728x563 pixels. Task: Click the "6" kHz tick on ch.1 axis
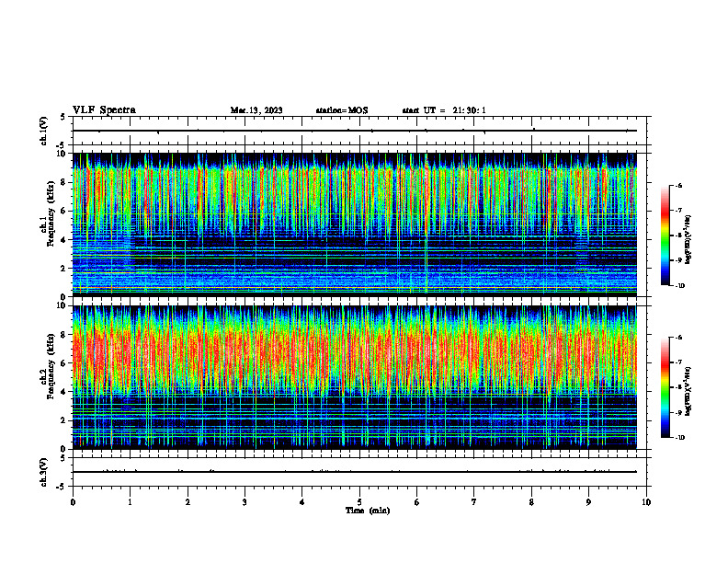pyautogui.click(x=63, y=211)
